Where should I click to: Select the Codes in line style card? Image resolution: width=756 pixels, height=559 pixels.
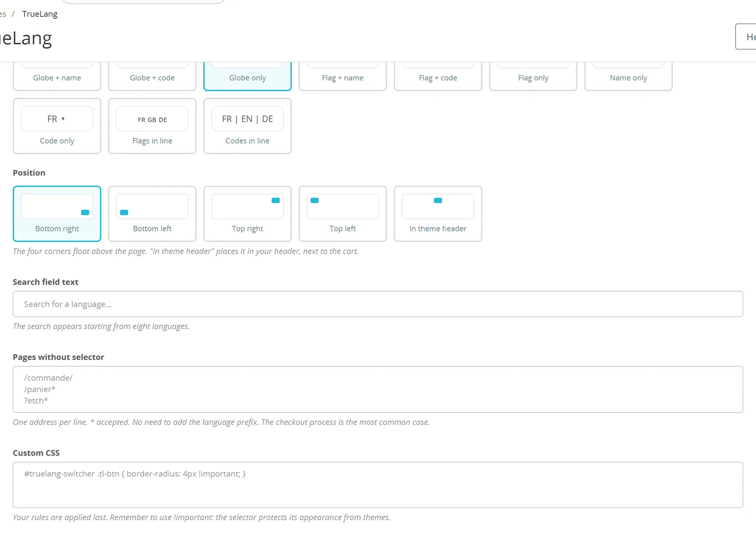tap(248, 126)
